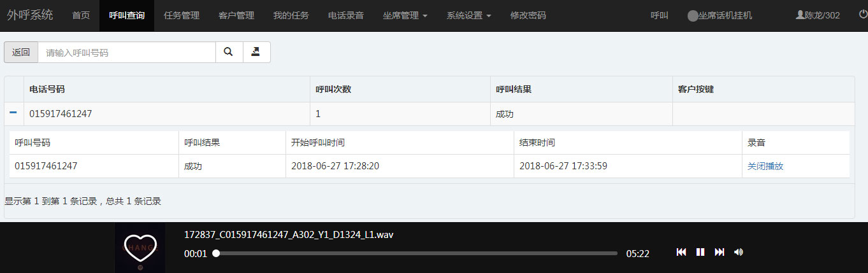Screen dimensions: 868x273
Task: Go to the 任务管理 page
Action: [182, 15]
